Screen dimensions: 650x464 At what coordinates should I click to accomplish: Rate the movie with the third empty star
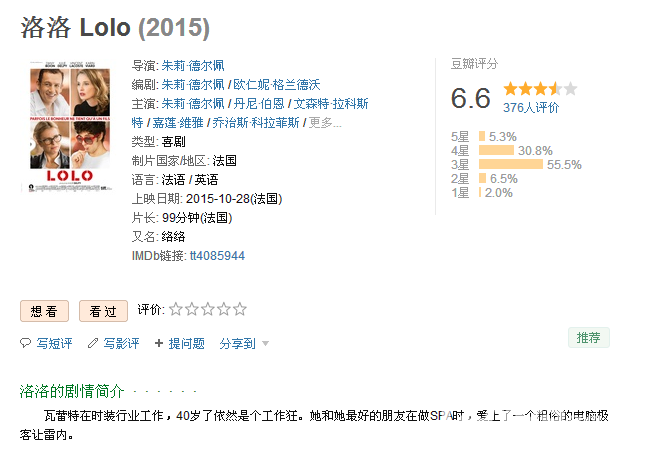[208, 309]
